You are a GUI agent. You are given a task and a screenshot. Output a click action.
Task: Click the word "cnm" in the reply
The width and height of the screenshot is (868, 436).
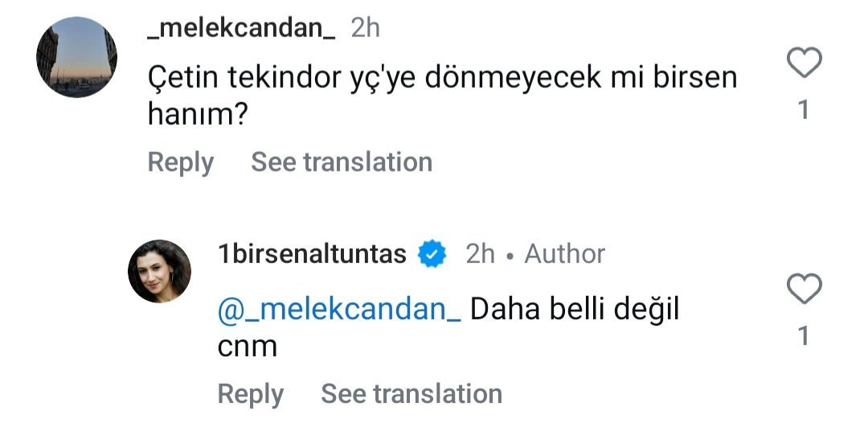pos(247,347)
